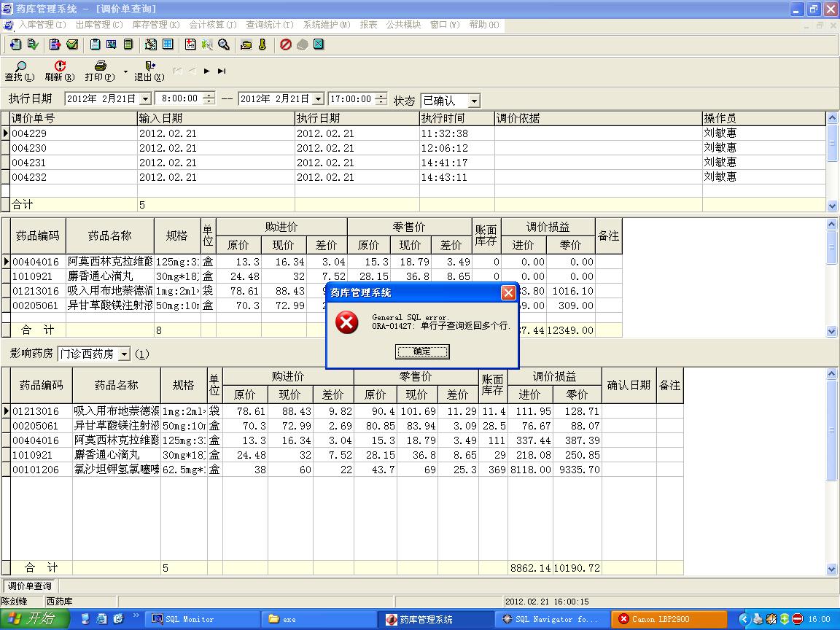
Task: Click the thermometer icon in top toolbar
Action: click(x=262, y=44)
